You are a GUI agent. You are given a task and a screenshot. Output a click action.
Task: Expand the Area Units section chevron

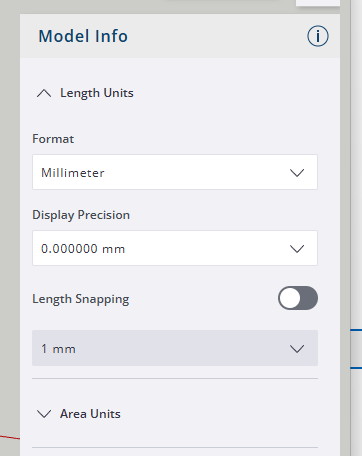pos(44,414)
